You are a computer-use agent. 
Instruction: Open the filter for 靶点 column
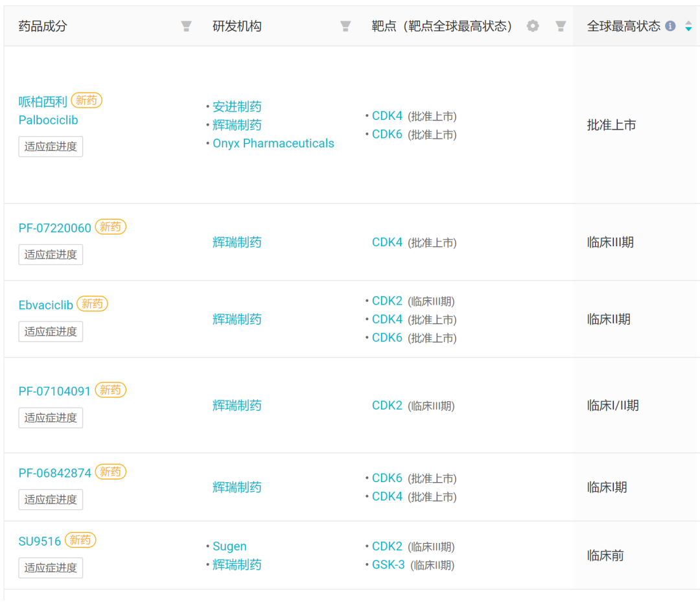click(561, 27)
